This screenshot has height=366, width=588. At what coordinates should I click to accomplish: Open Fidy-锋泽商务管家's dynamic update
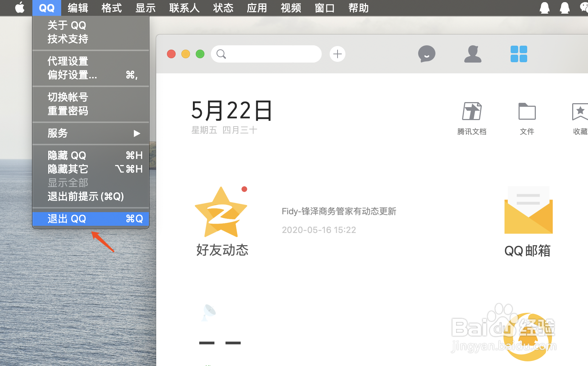[339, 211]
